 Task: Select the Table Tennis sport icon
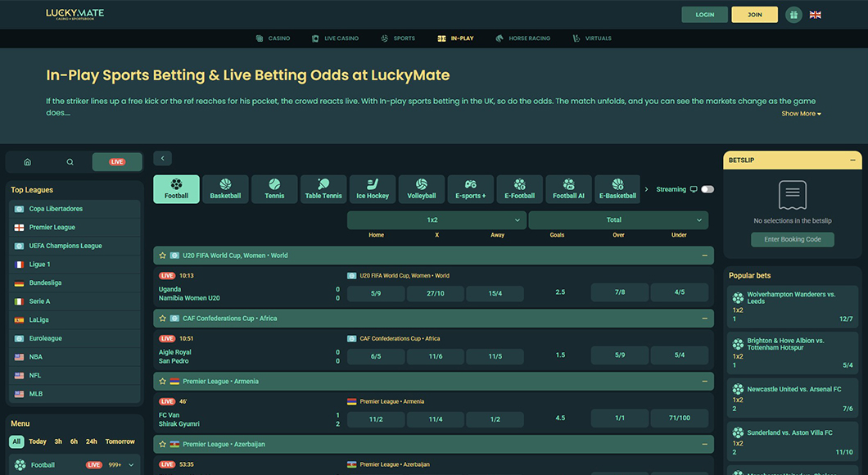click(323, 188)
